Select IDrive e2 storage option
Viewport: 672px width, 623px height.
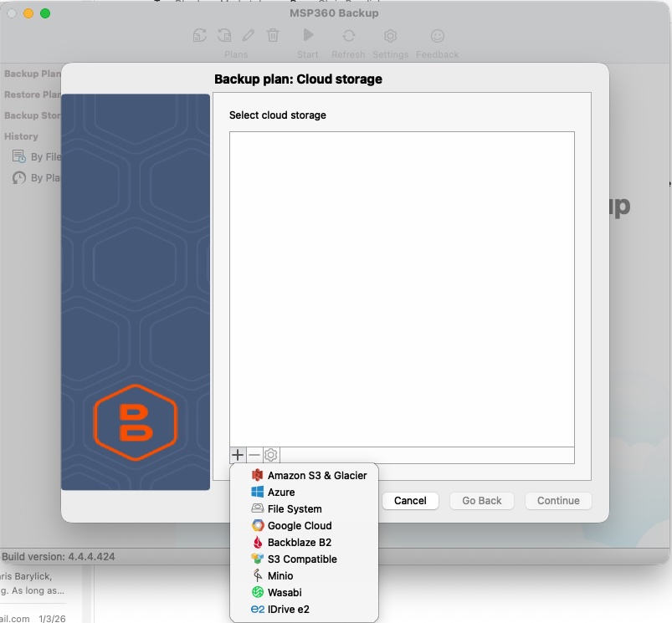[x=288, y=609]
